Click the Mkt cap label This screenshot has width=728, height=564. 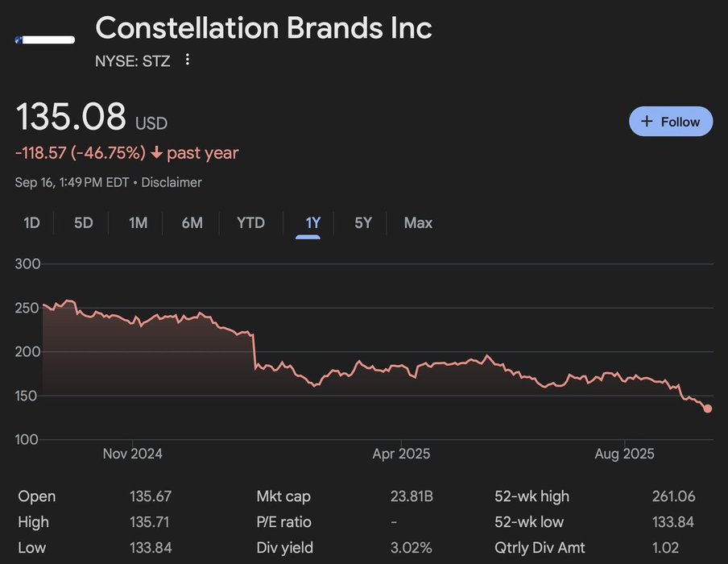pos(283,496)
